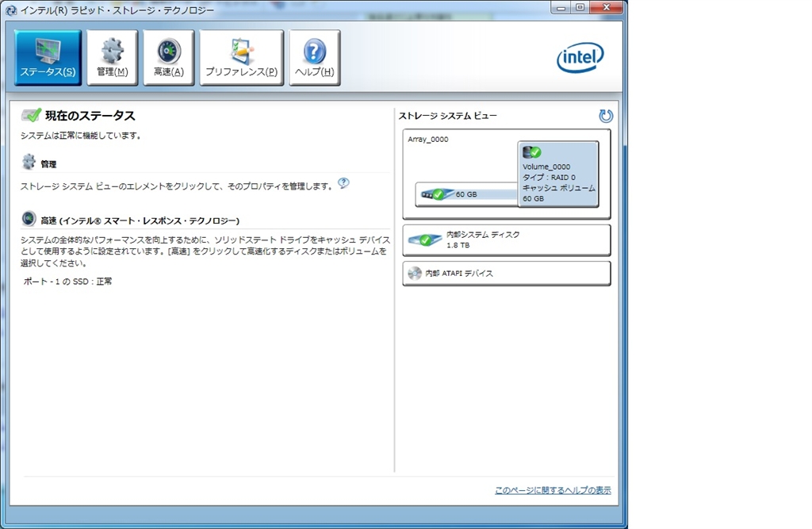Click the green check status icon near 現在のステータス
Screen dimensions: 812x529
pyautogui.click(x=31, y=115)
